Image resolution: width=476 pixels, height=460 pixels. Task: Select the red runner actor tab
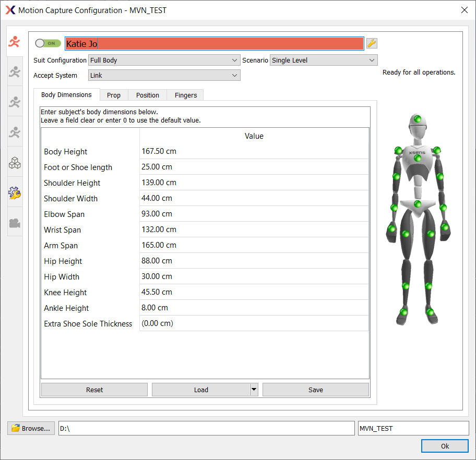pos(15,42)
